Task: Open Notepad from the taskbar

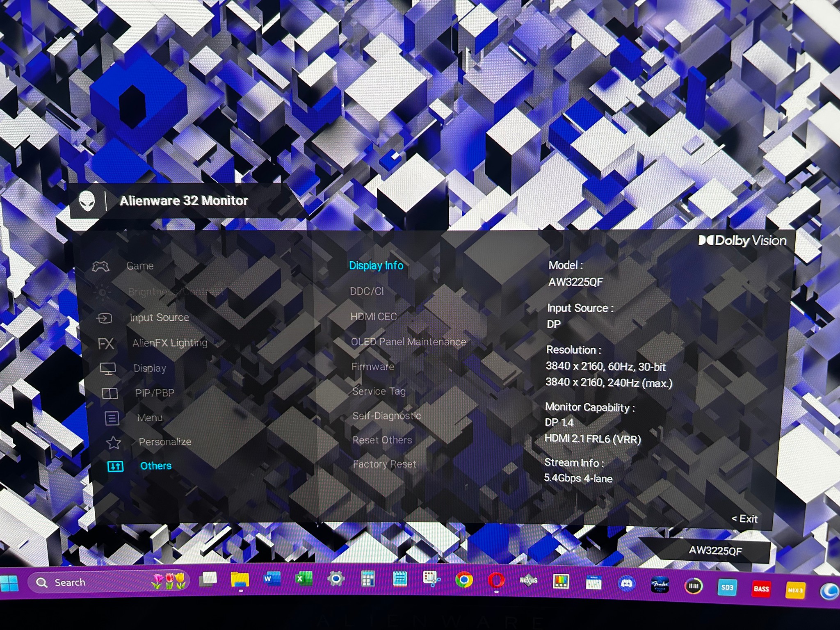Action: [x=399, y=579]
